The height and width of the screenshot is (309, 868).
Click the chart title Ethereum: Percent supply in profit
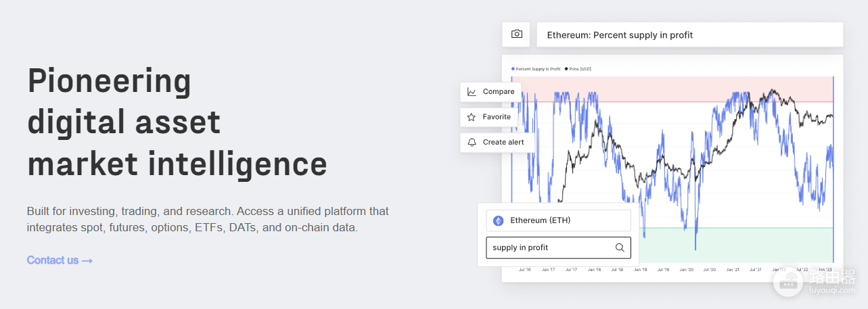pyautogui.click(x=620, y=35)
